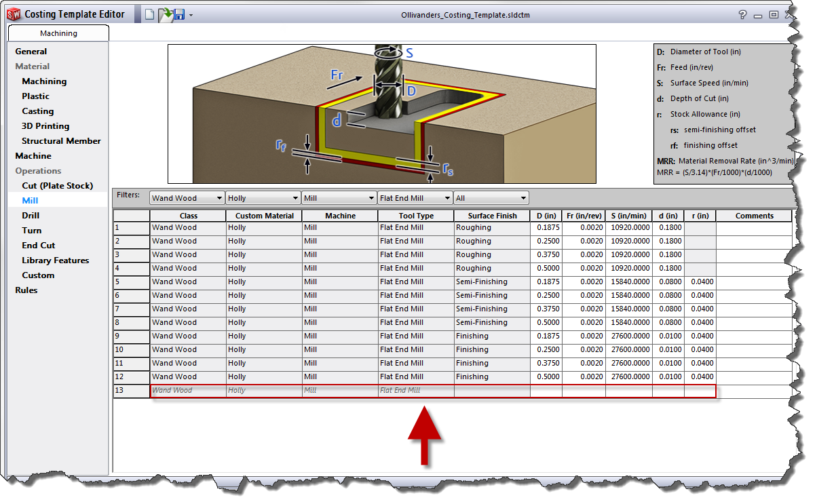Click r value 0.0400 in row 10

coord(700,350)
